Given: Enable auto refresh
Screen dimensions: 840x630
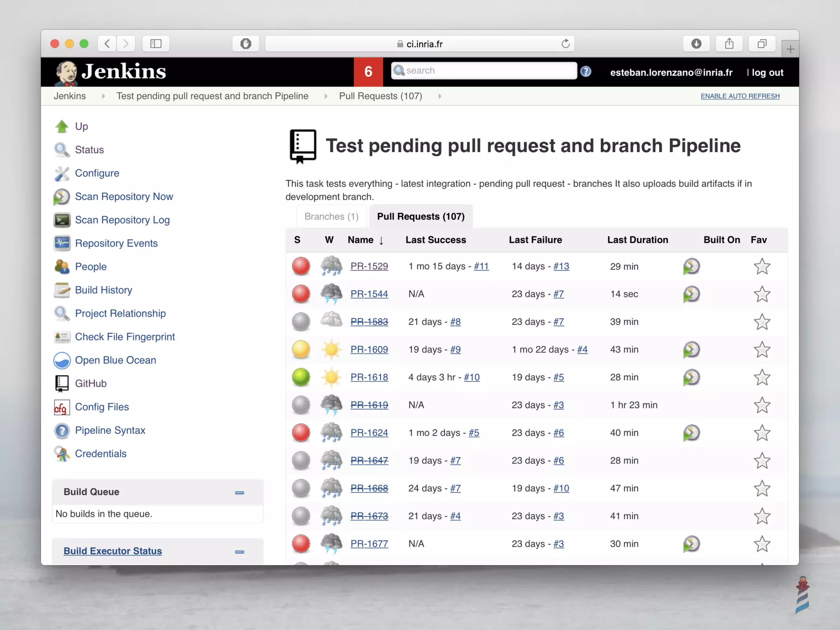Looking at the screenshot, I should click(740, 96).
